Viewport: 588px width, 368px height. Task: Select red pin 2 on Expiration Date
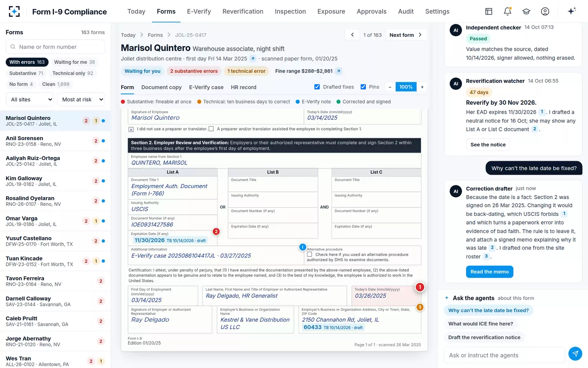(216, 231)
